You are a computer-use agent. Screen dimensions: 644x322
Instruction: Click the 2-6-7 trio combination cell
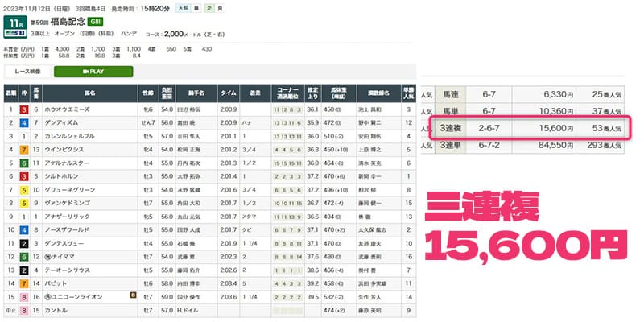489,129
